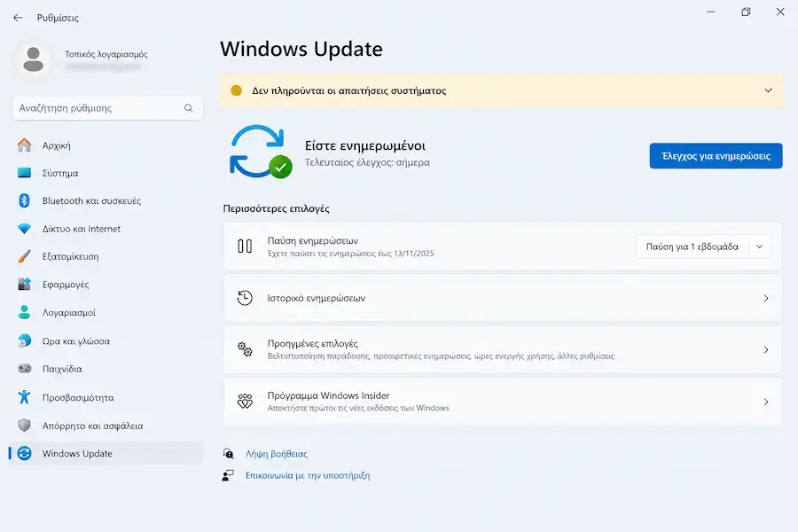Click 'Έχετε παύσει τις ενημερώσεις έως 13/11/2025' text
Viewport: 798px width, 532px height.
click(x=350, y=254)
